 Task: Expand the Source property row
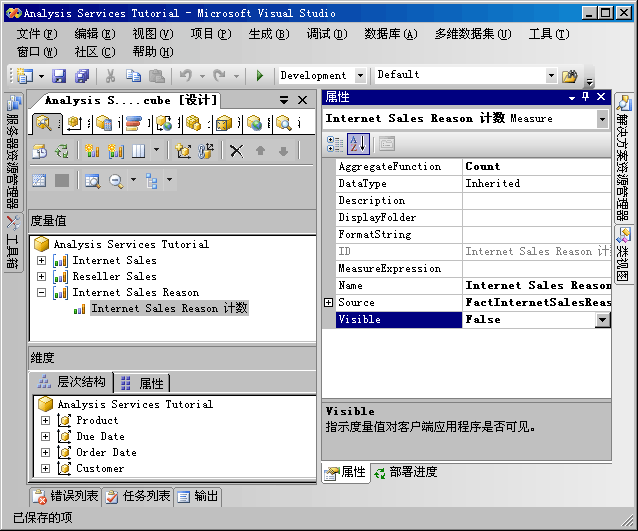328,302
